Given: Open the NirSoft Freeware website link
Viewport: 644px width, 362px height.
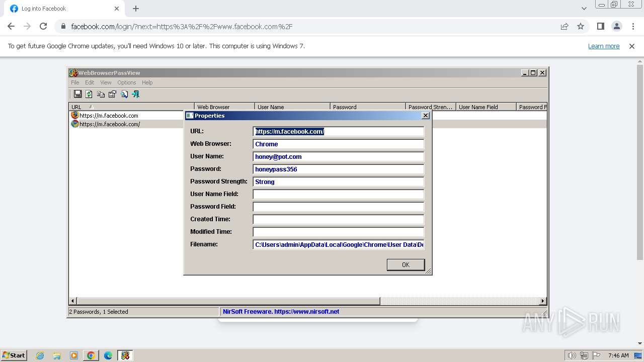Looking at the screenshot, I should pyautogui.click(x=281, y=312).
